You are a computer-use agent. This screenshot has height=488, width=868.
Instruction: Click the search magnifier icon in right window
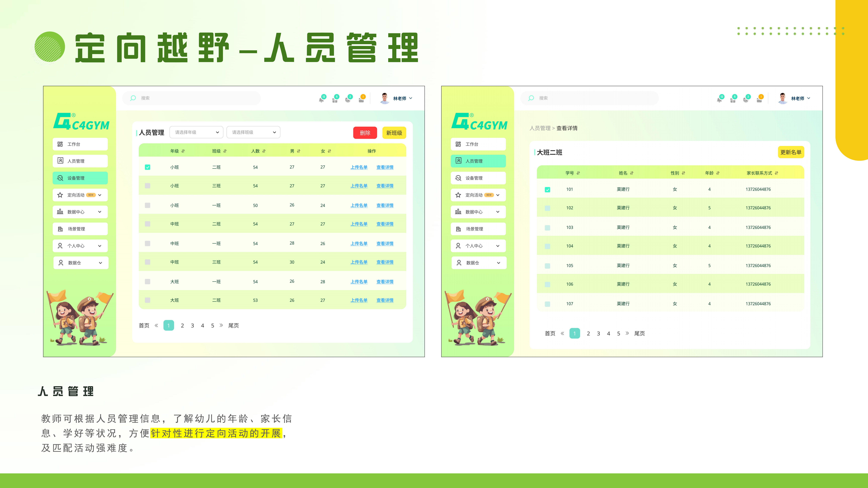point(531,98)
